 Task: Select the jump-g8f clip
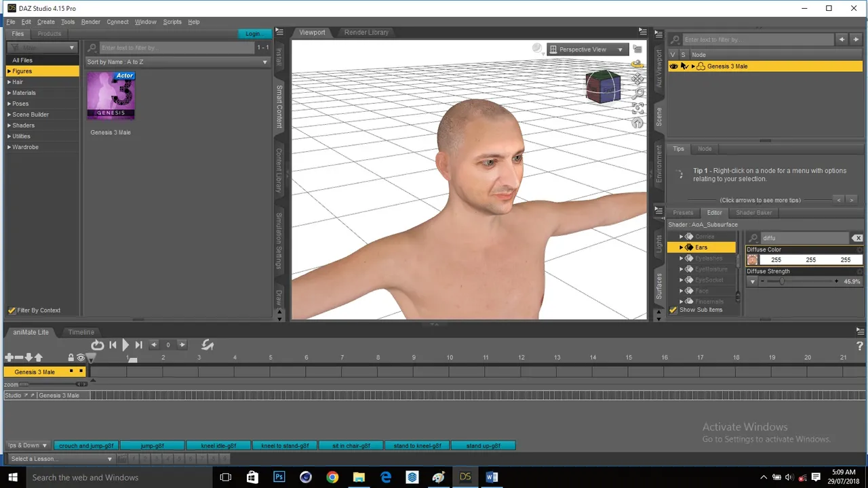tap(153, 446)
